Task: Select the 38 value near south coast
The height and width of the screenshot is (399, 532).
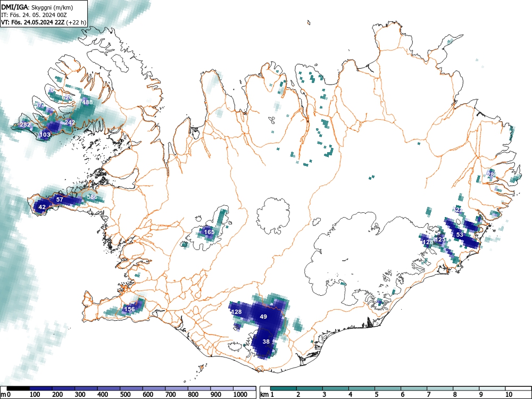Action: (266, 342)
